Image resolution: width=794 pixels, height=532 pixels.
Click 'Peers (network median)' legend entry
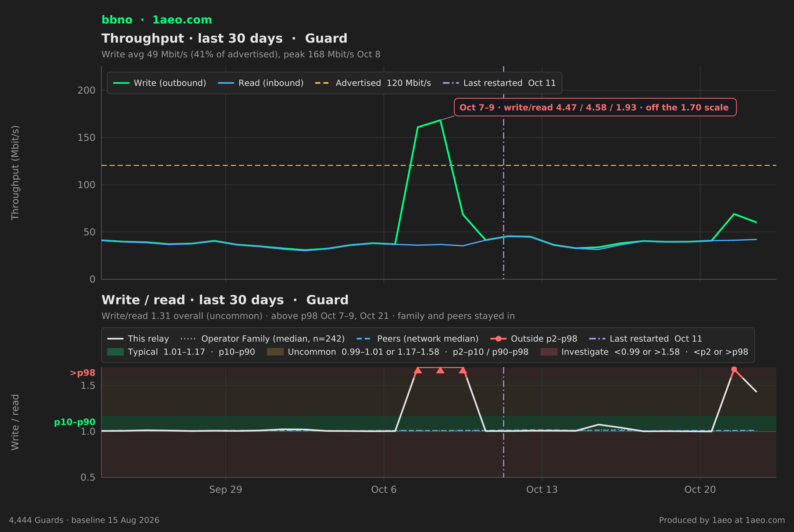point(417,339)
